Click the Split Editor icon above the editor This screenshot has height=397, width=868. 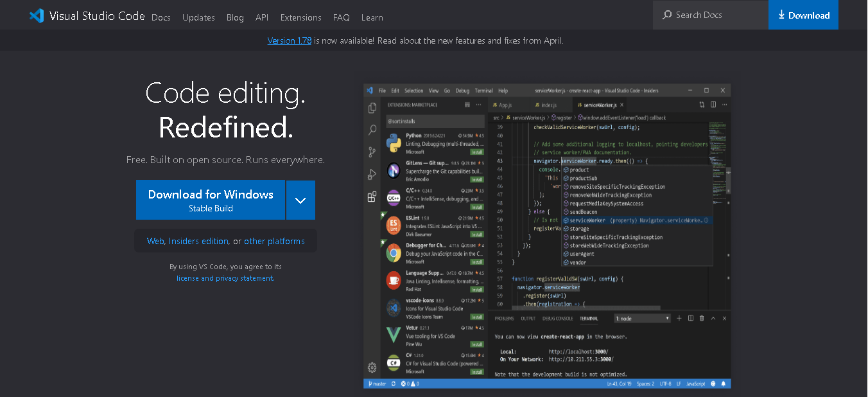pos(713,105)
